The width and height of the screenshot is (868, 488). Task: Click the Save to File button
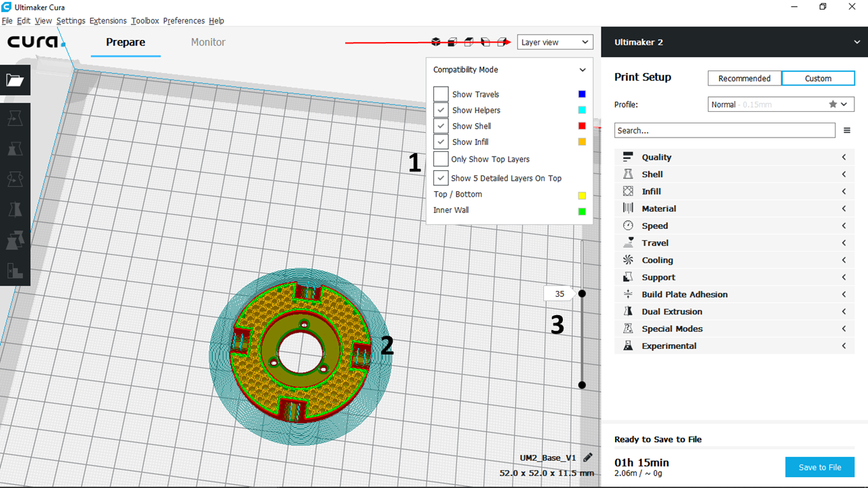820,467
